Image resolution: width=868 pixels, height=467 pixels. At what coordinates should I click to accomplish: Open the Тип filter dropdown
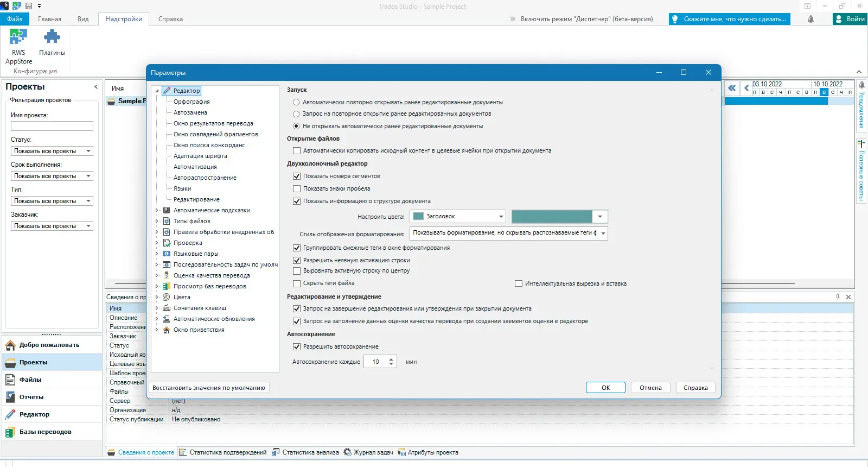(52, 201)
